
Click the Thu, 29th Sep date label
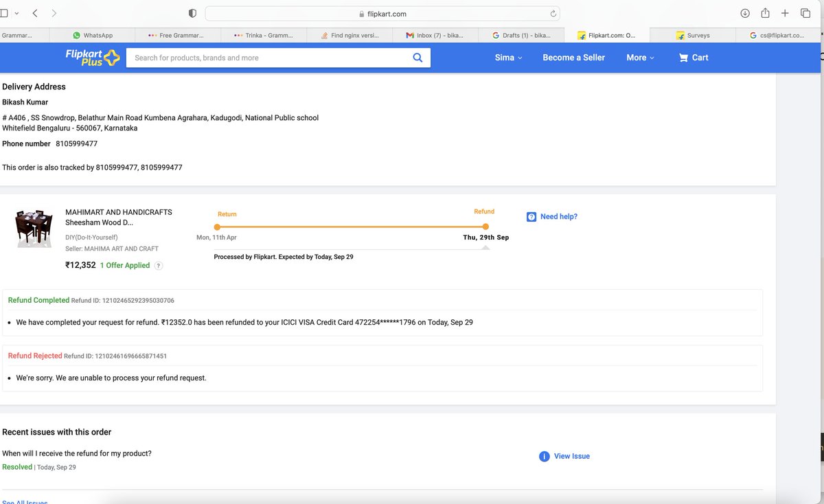coord(486,238)
